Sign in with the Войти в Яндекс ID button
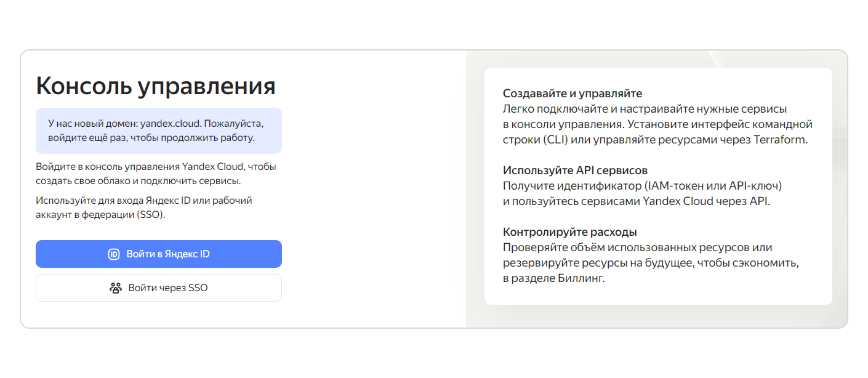Image resolution: width=868 pixels, height=378 pixels. click(x=159, y=254)
